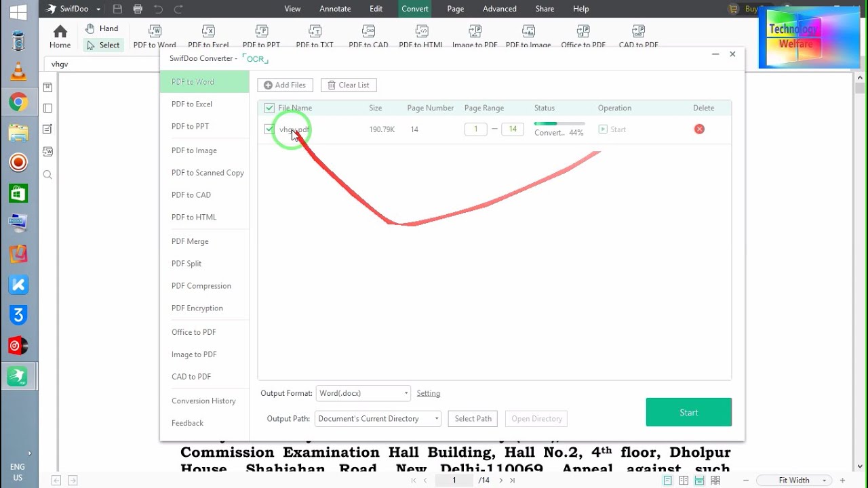868x488 pixels.
Task: Click the PDF to Excel ribbon icon
Action: tap(208, 32)
